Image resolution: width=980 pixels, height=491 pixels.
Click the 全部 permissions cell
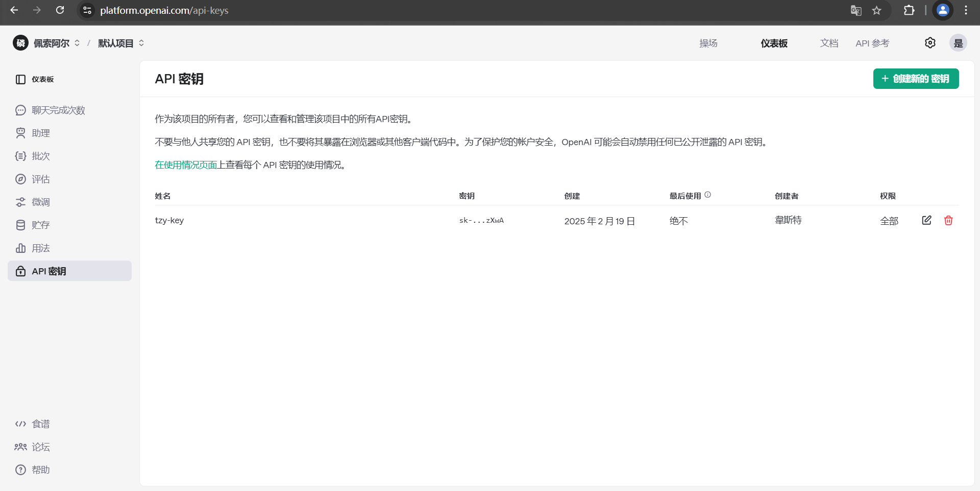coord(889,221)
